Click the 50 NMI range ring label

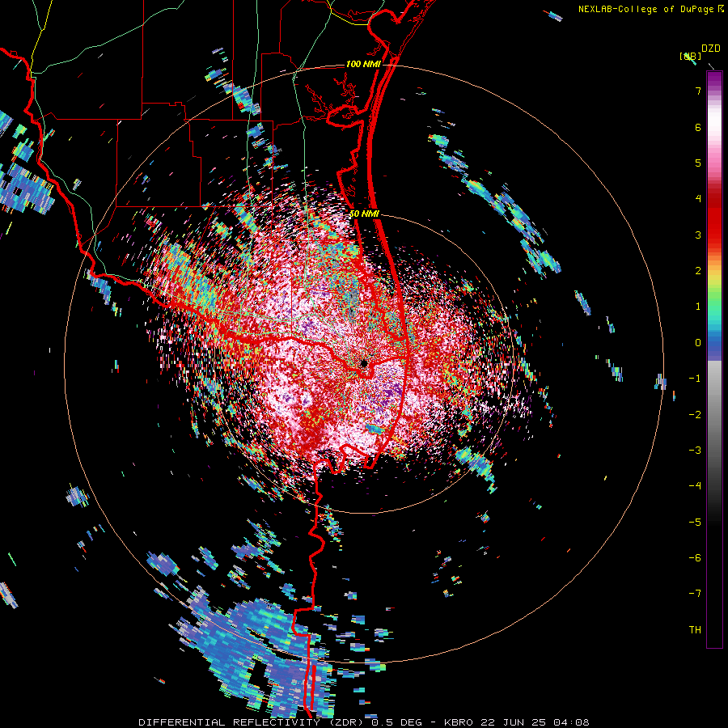[365, 214]
